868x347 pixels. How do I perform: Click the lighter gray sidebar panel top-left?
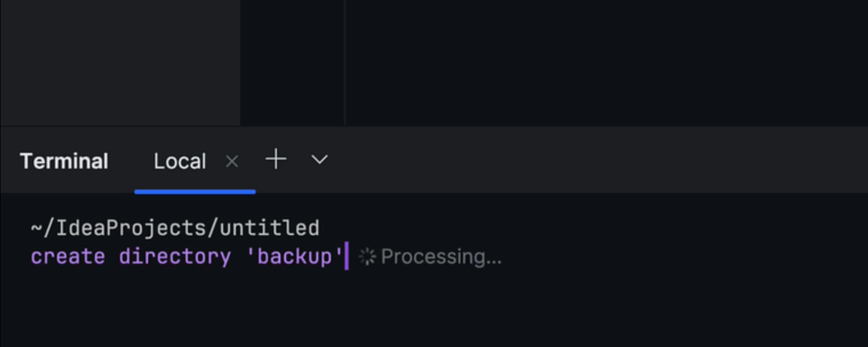tap(120, 61)
